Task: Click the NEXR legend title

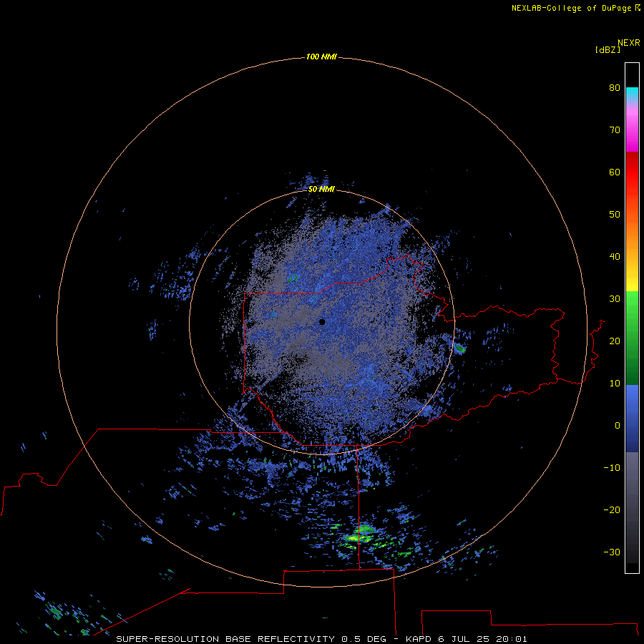Action: tap(628, 43)
